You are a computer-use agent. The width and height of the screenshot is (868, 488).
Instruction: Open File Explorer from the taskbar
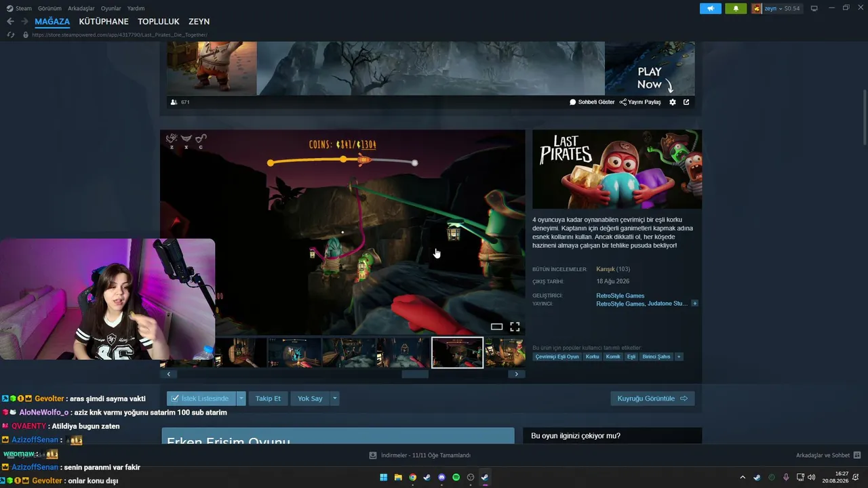pyautogui.click(x=398, y=477)
